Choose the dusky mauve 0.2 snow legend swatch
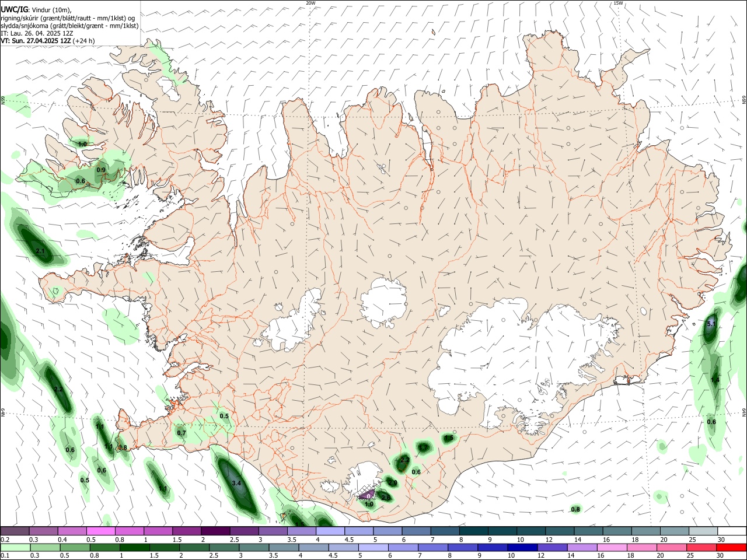 point(15,531)
